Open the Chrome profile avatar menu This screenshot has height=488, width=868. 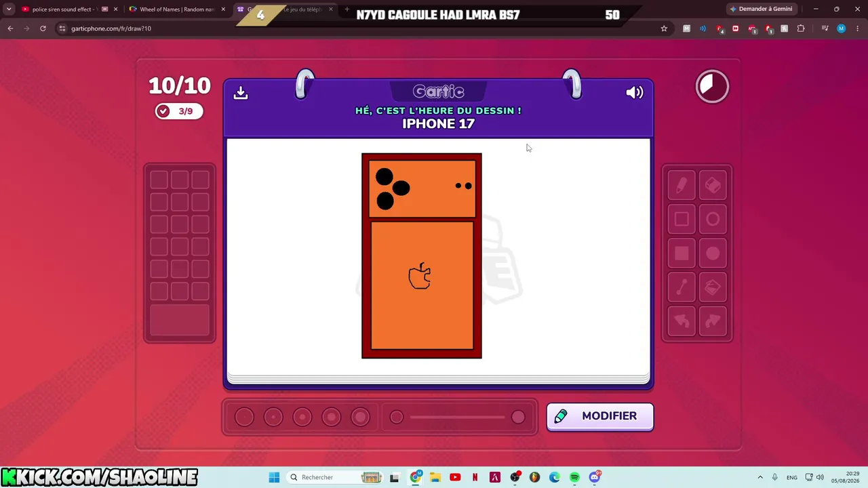pos(842,28)
